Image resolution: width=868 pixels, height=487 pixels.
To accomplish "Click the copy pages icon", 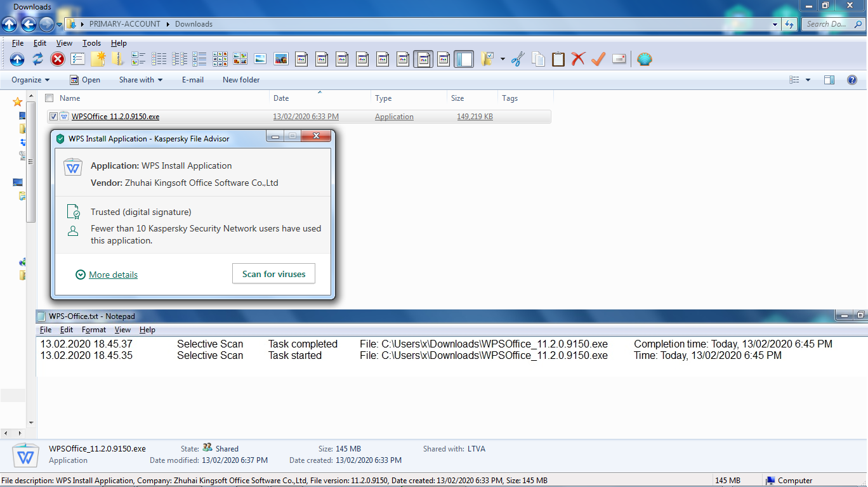I will click(x=538, y=60).
